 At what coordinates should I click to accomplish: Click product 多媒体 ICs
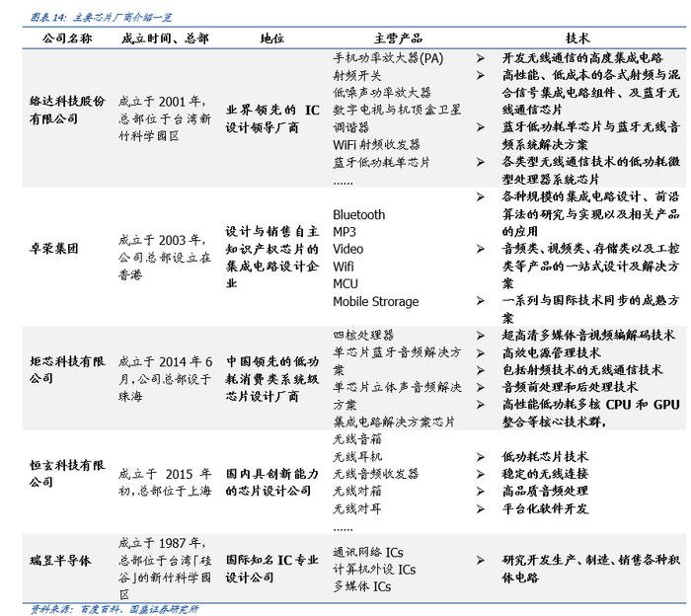tap(362, 586)
